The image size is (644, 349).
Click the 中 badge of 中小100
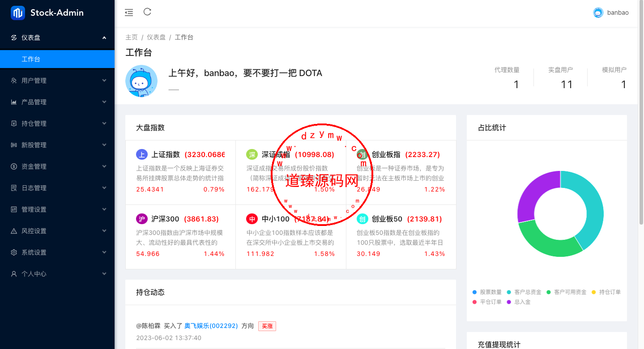[x=252, y=219]
